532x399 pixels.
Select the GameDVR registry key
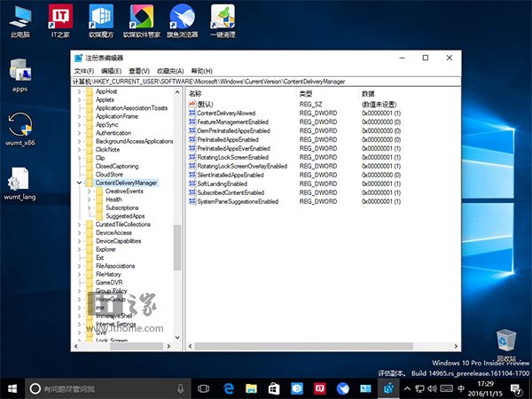[x=108, y=282]
